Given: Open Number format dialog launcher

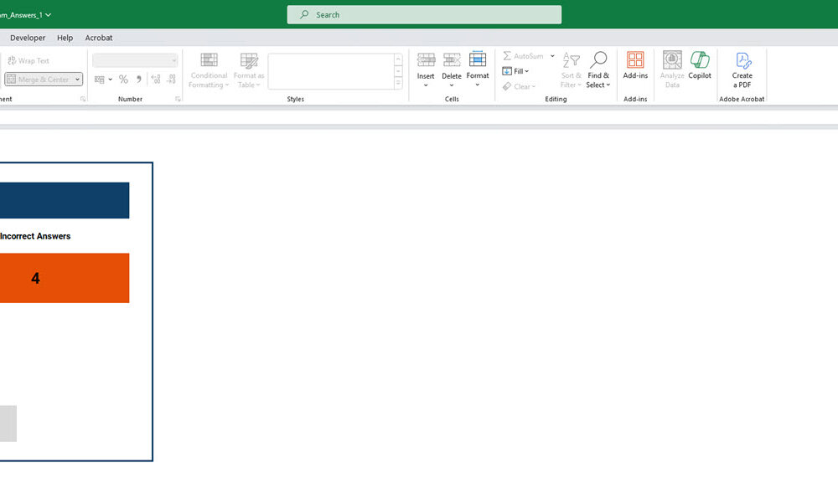Looking at the screenshot, I should tap(178, 100).
